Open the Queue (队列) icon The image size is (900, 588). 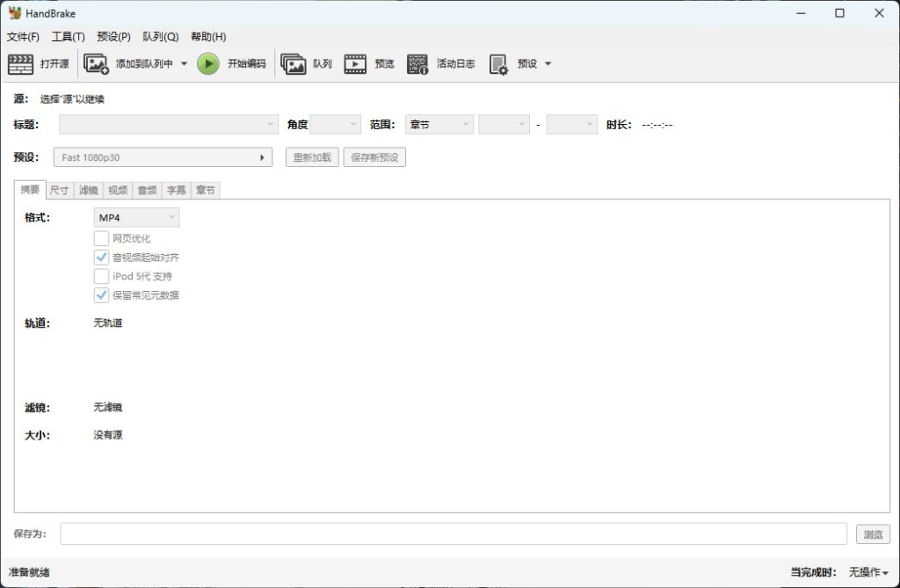pos(294,63)
